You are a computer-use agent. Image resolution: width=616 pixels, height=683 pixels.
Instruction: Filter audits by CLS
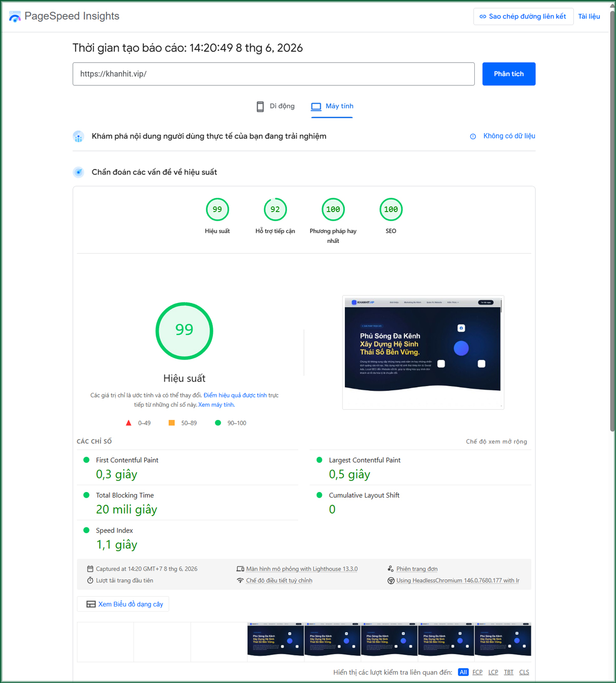pyautogui.click(x=524, y=672)
